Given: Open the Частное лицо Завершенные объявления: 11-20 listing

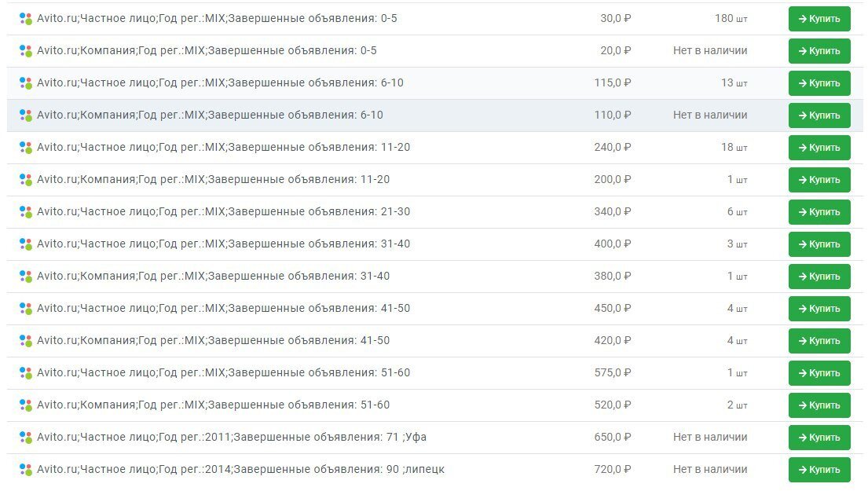Looking at the screenshot, I should pos(224,147).
